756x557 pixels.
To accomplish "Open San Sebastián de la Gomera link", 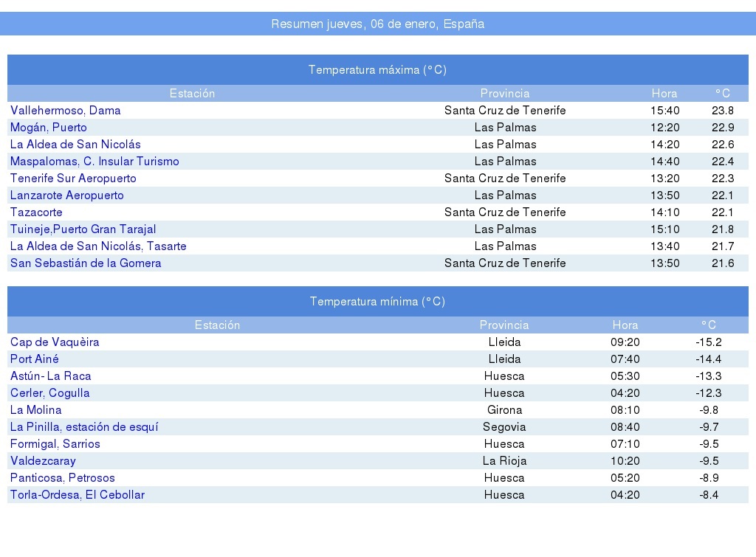I will tap(86, 263).
